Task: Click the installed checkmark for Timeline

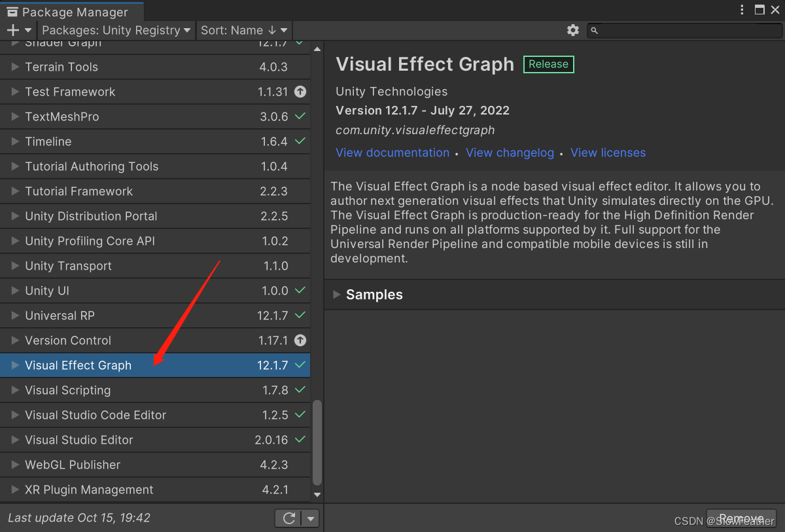Action: tap(300, 141)
